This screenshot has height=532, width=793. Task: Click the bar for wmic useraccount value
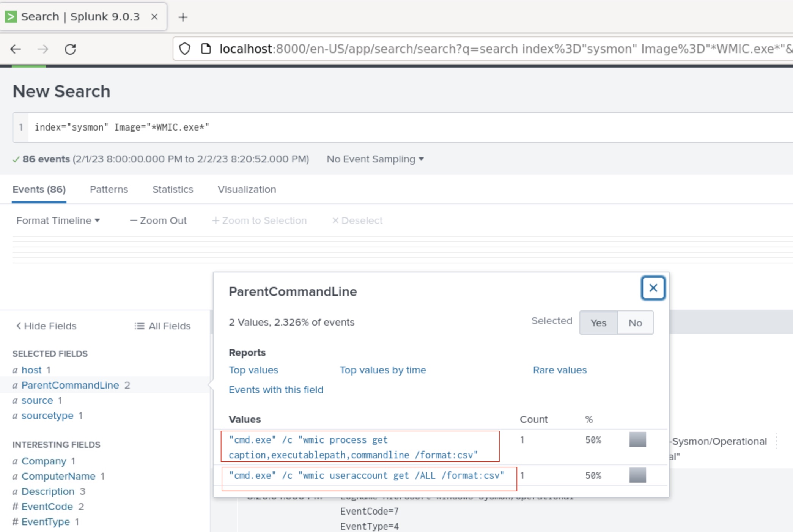click(637, 475)
